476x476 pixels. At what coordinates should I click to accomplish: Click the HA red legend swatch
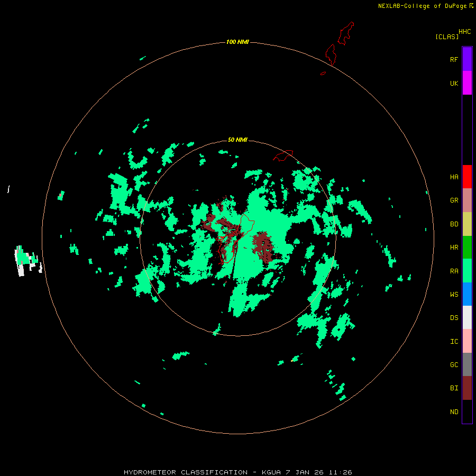[x=467, y=177]
